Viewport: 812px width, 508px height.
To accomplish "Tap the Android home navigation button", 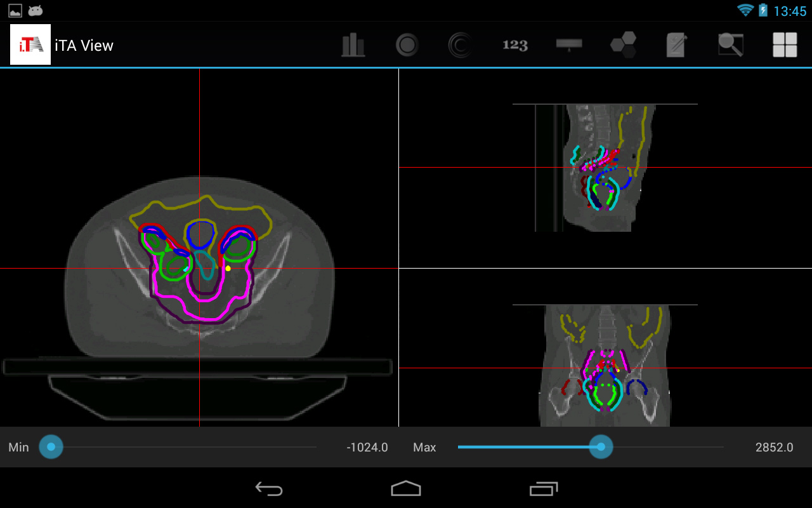I will (x=406, y=488).
